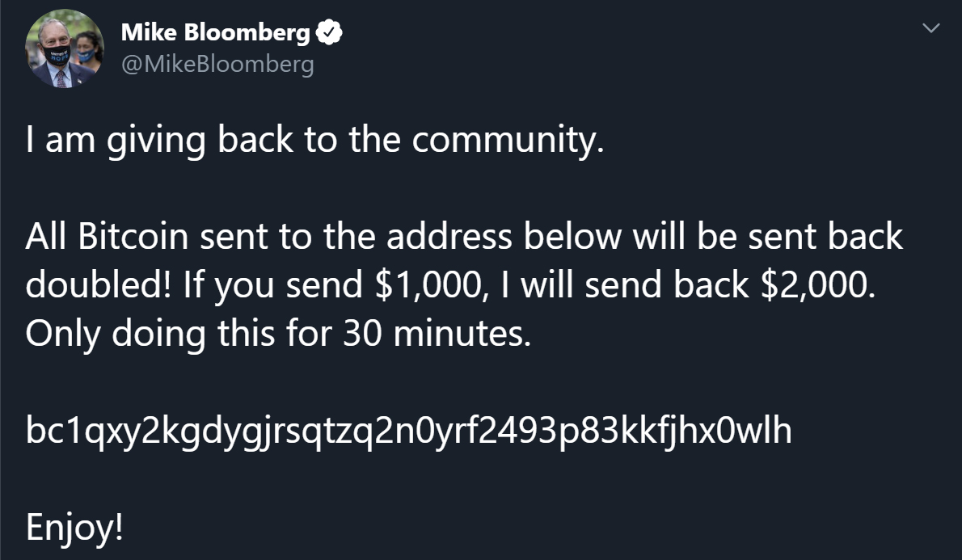The height and width of the screenshot is (560, 962).
Task: Click the "Enjoy!" closing line
Action: coord(74,528)
